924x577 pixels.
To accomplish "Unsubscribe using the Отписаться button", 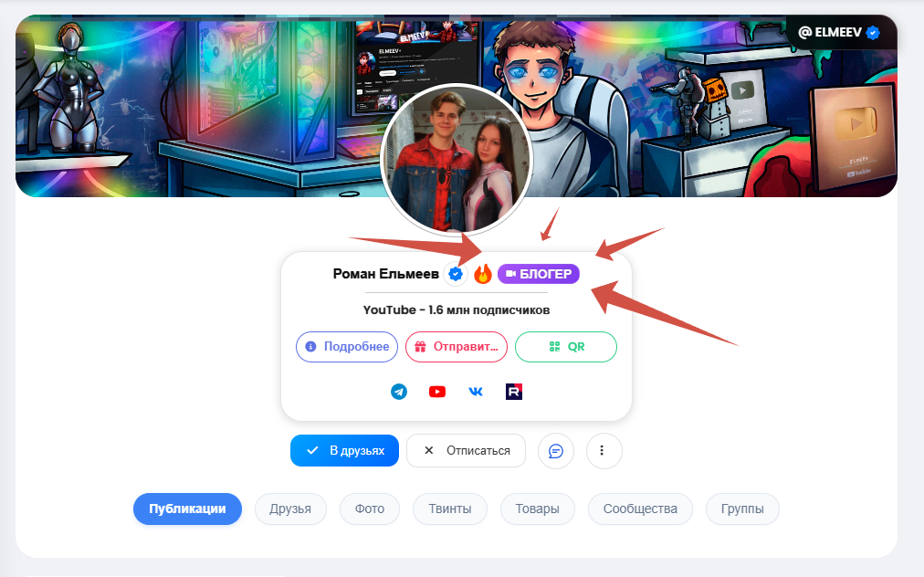I will (x=466, y=450).
